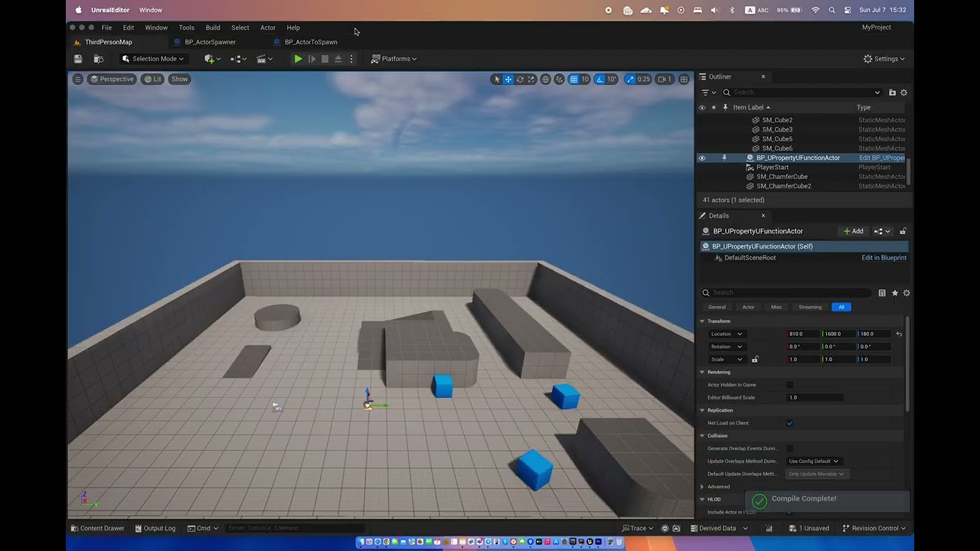Switch to BP_ActorSpawner tab
Viewport: 980px width, 551px height.
pyautogui.click(x=210, y=42)
